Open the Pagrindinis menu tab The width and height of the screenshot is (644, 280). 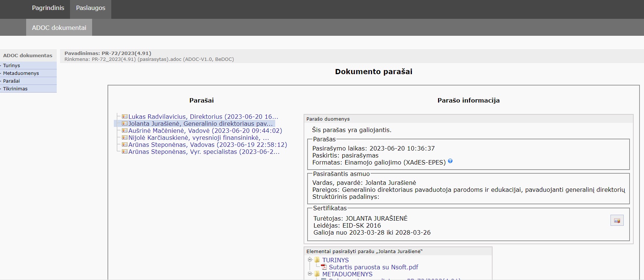tap(48, 8)
